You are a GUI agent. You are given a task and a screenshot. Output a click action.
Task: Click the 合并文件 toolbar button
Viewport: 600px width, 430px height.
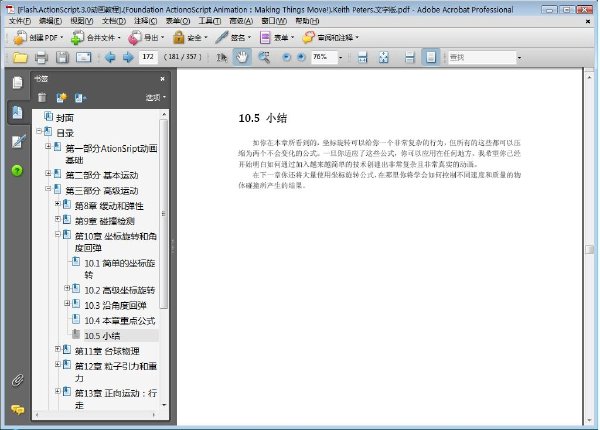click(96, 37)
